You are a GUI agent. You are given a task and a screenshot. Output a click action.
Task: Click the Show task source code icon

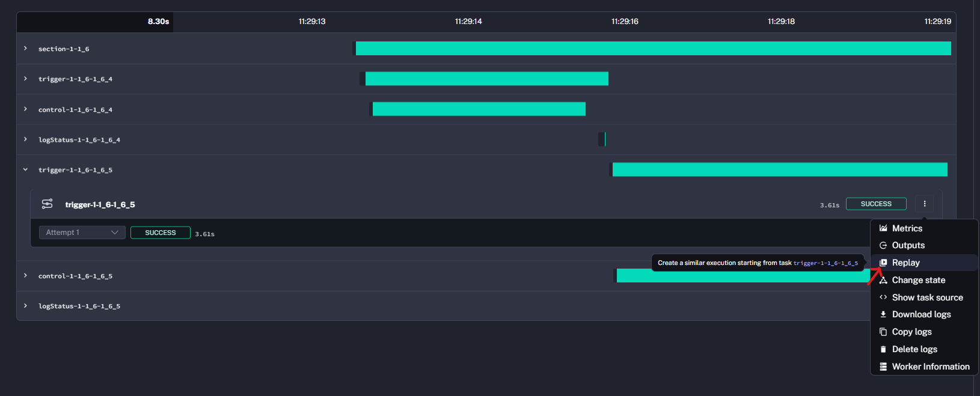(883, 297)
